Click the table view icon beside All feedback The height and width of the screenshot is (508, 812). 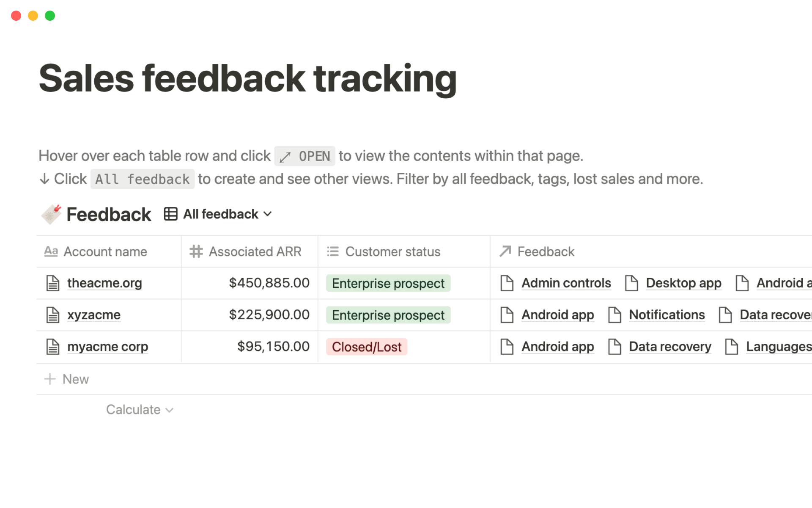[170, 214]
